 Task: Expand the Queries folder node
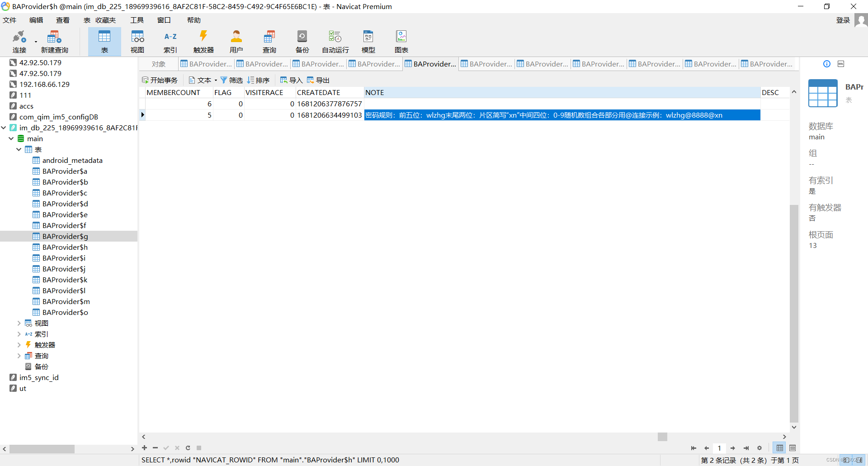point(19,356)
